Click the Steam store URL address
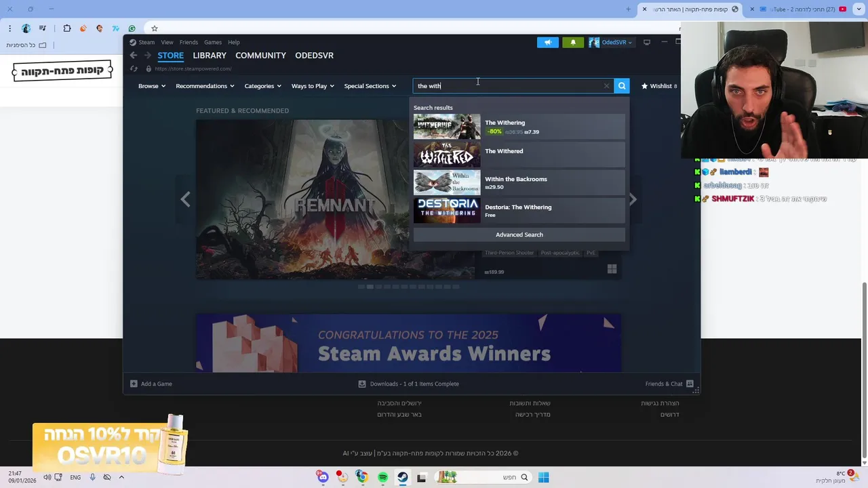The image size is (868, 488). click(x=193, y=68)
